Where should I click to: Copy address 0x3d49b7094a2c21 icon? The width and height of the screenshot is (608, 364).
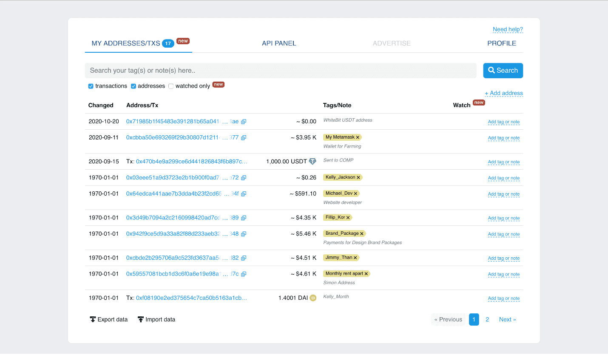pyautogui.click(x=244, y=218)
